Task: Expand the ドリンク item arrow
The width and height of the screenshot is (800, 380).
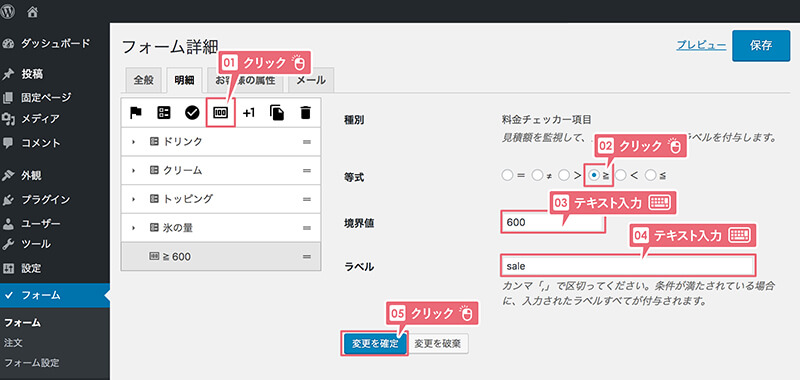Action: coord(133,142)
